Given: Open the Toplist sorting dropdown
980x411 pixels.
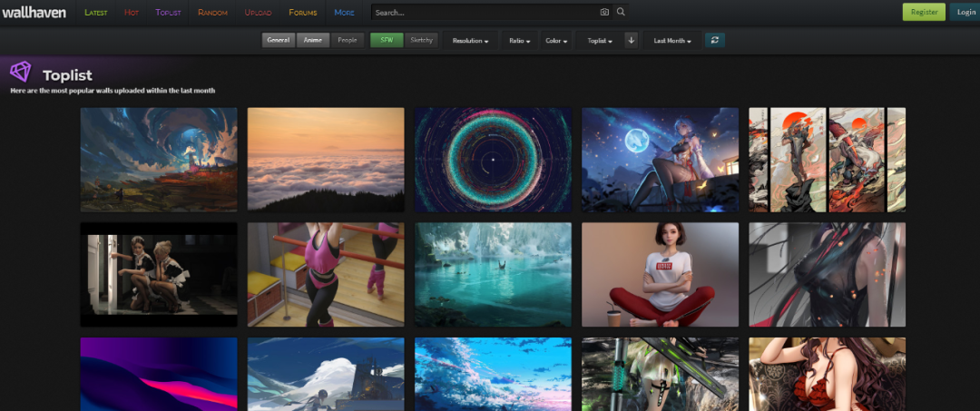Looking at the screenshot, I should pyautogui.click(x=600, y=41).
